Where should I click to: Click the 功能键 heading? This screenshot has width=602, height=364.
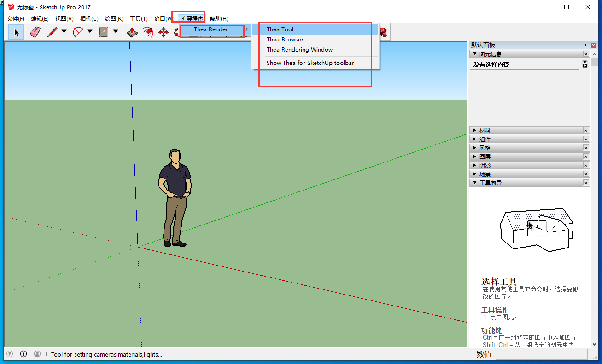491,330
